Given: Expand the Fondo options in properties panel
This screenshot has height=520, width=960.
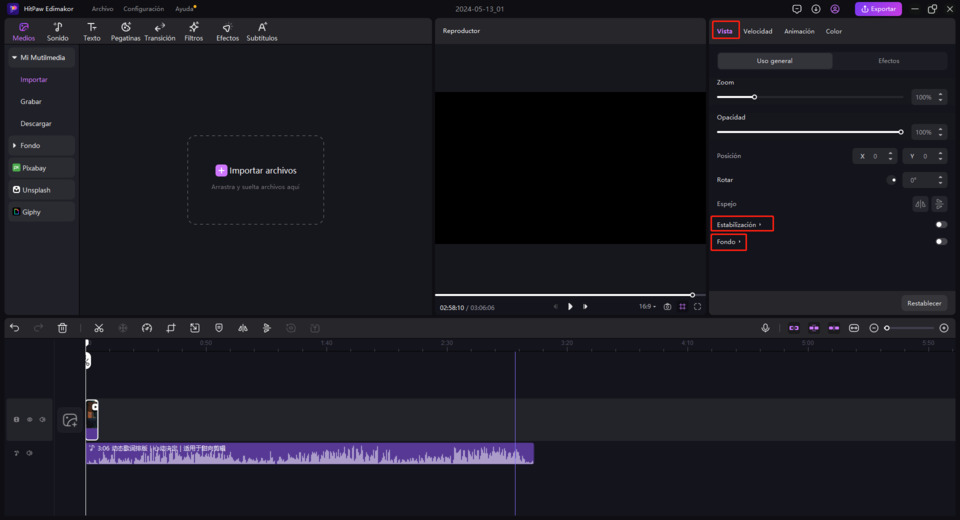Looking at the screenshot, I should point(740,242).
